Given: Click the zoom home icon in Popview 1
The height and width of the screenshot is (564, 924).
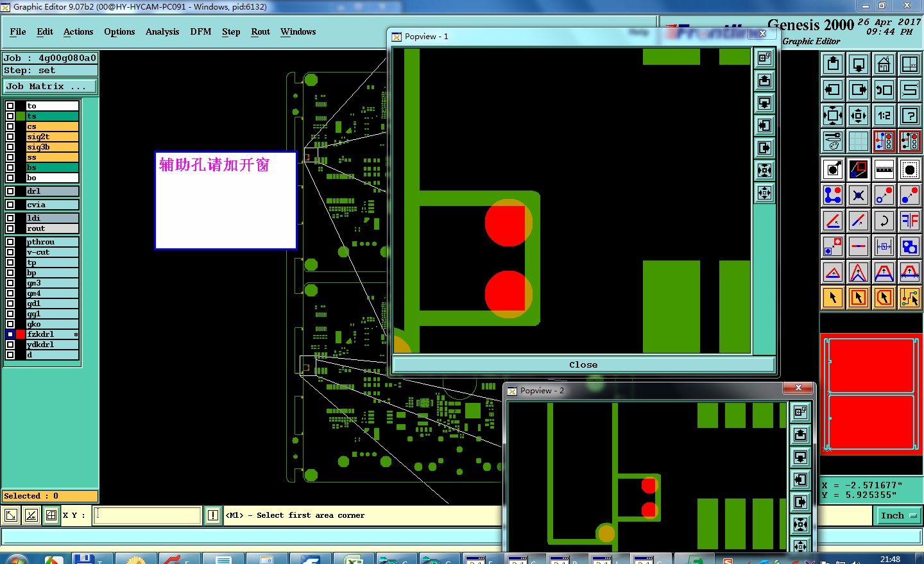Looking at the screenshot, I should pos(764,58).
